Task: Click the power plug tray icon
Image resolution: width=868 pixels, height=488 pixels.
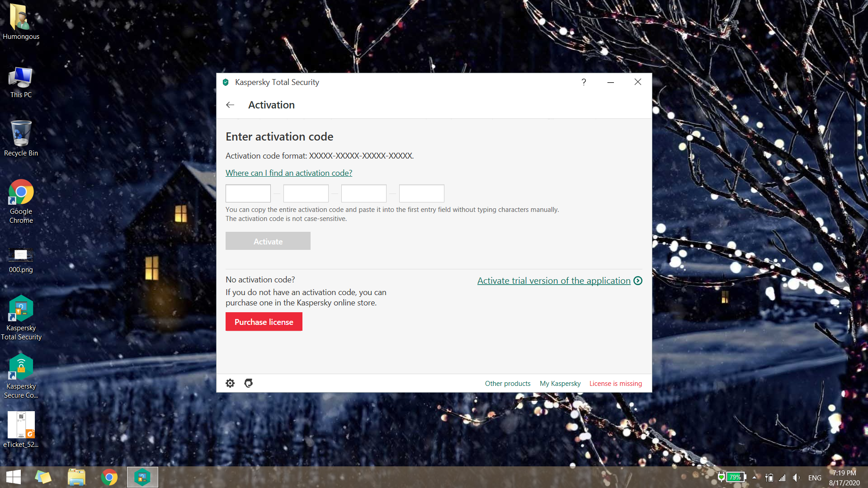Action: click(769, 478)
